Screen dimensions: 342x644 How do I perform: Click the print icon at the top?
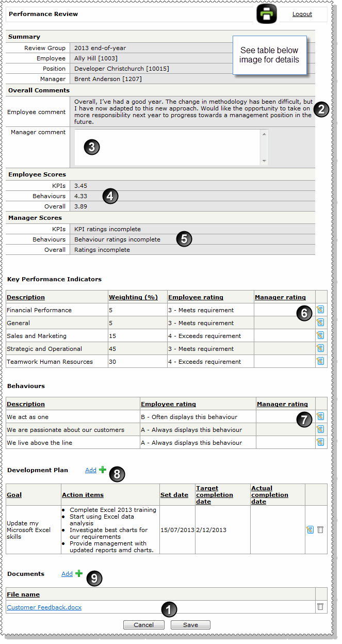266,14
